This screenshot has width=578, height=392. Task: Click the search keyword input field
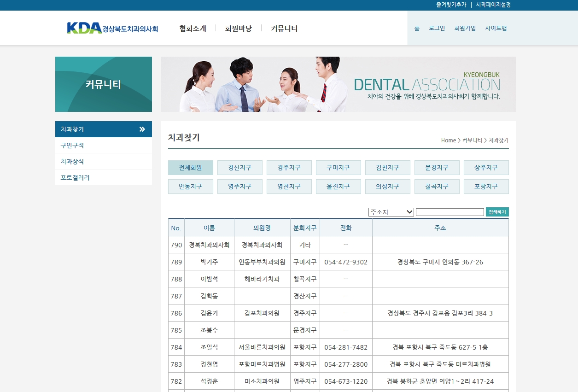(450, 212)
